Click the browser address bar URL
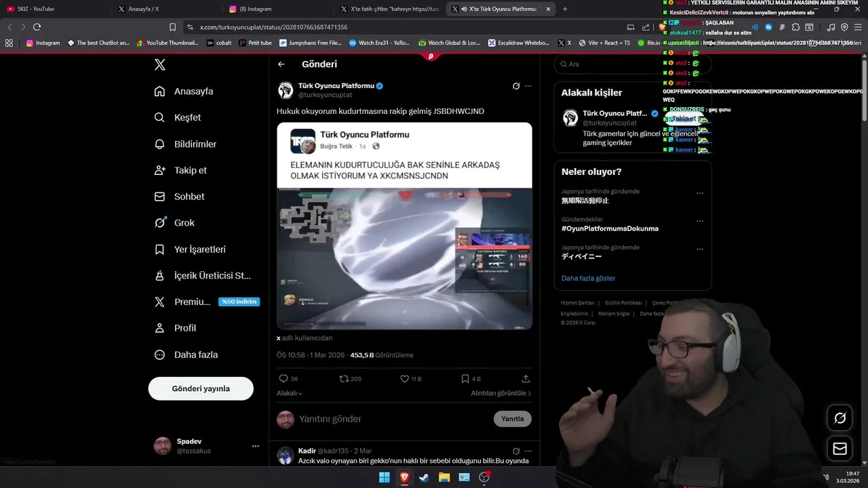The image size is (868, 488). [274, 27]
